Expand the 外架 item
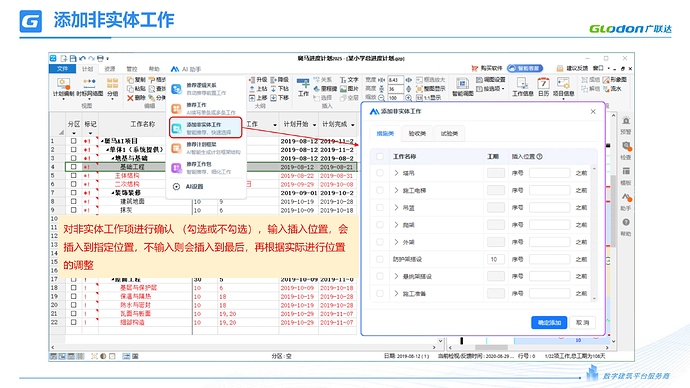 pos(396,242)
